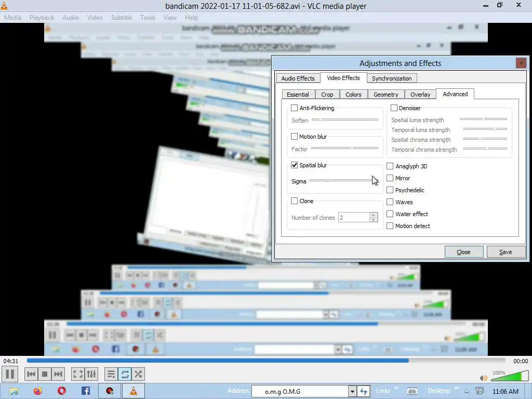Adjust the volume slider
532x399 pixels.
510,376
